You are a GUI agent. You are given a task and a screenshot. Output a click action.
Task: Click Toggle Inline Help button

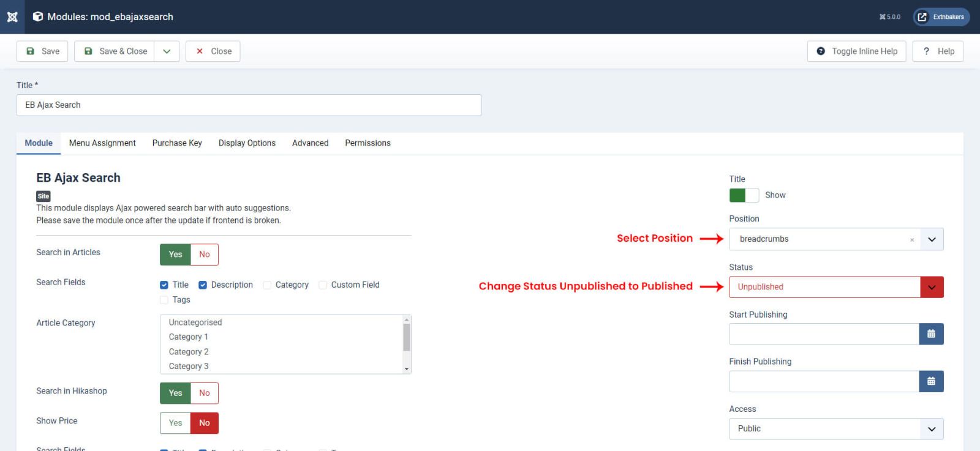(x=856, y=51)
